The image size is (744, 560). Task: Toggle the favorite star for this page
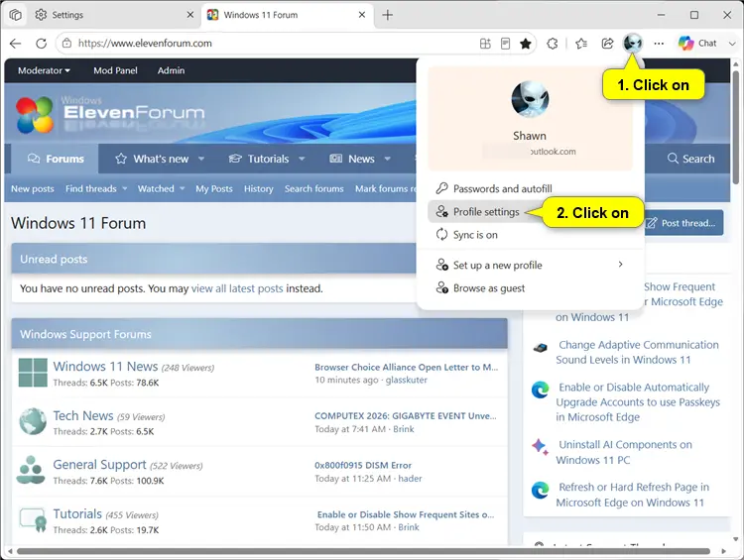(x=525, y=44)
